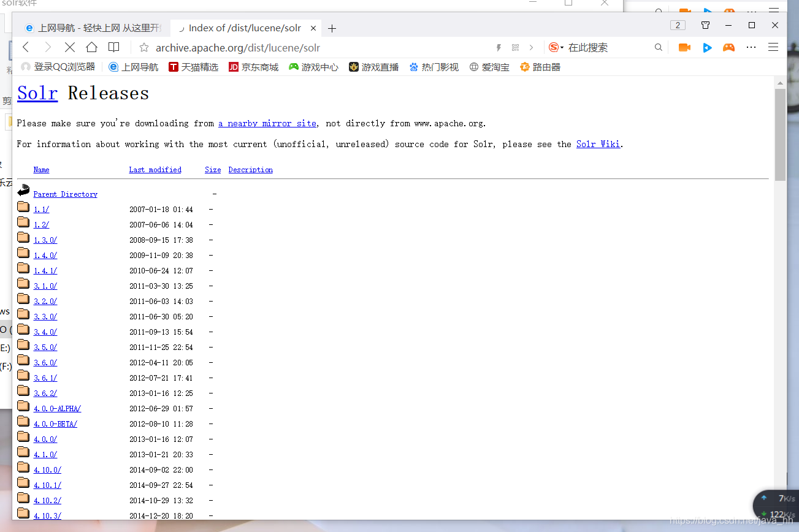Show the page QR code icon
This screenshot has height=532, width=799.
(x=515, y=48)
